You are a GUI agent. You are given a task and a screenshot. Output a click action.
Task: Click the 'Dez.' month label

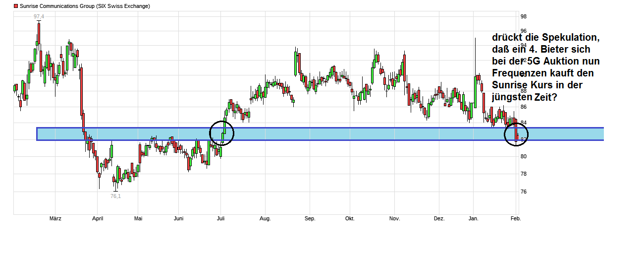pos(439,218)
